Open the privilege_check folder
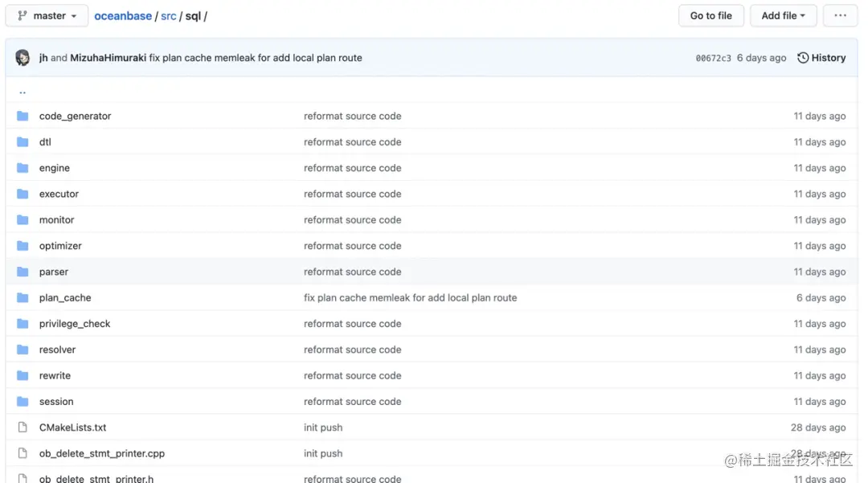This screenshot has width=868, height=483. coord(75,324)
